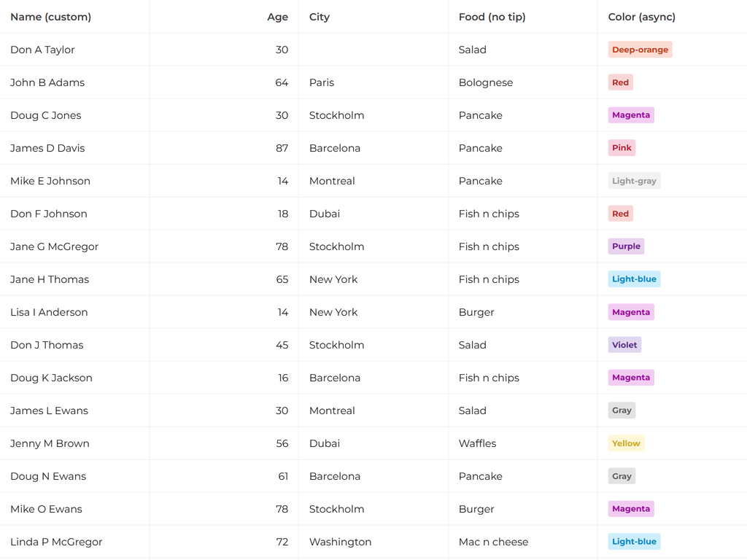Click the "Color (async)" column header
Viewport: 747px width, 560px height.
641,17
